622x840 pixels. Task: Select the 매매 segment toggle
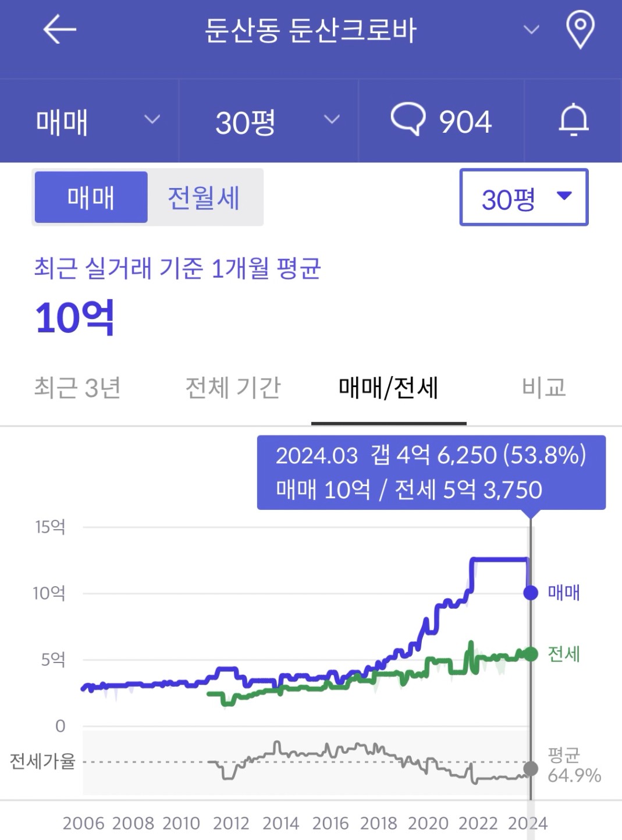pyautogui.click(x=91, y=197)
